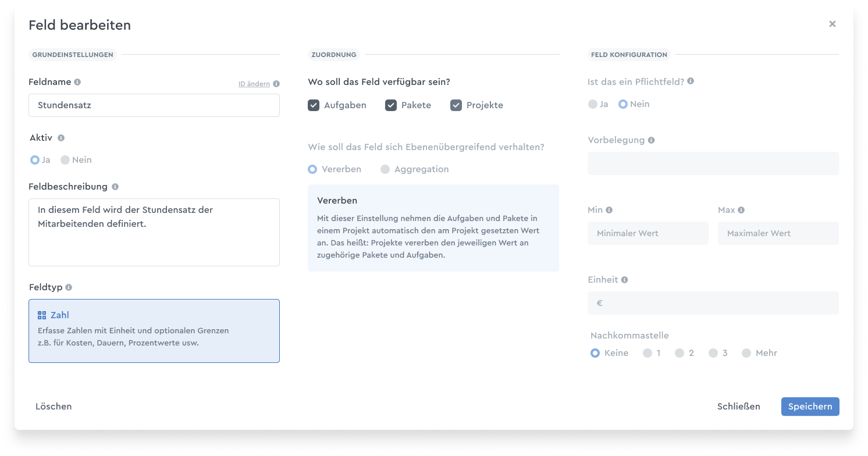Click info icon next to Vorbelegung
This screenshot has width=868, height=456.
[x=651, y=140]
